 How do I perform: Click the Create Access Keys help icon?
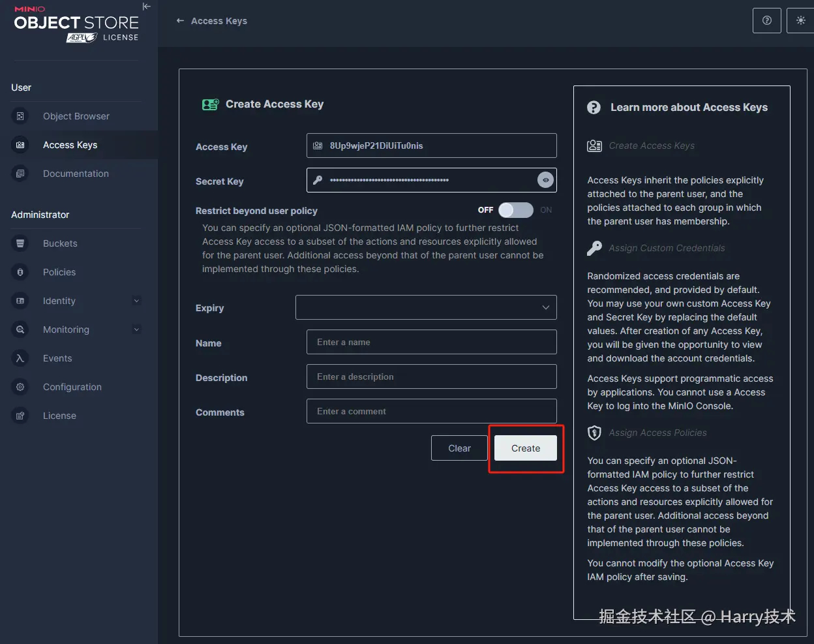click(x=594, y=146)
